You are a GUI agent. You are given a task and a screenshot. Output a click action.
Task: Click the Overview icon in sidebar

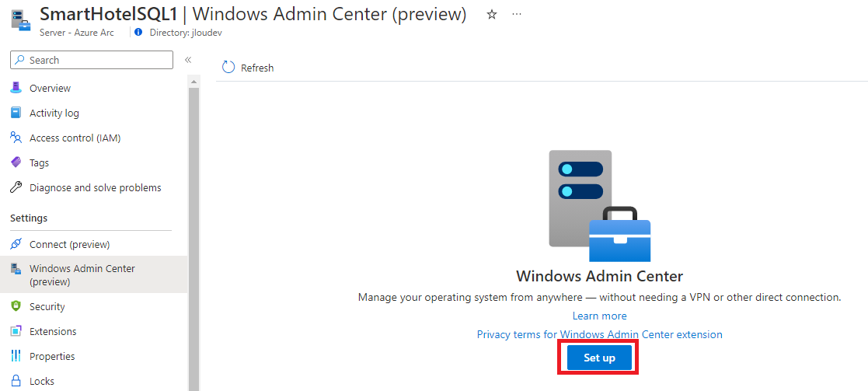(16, 88)
